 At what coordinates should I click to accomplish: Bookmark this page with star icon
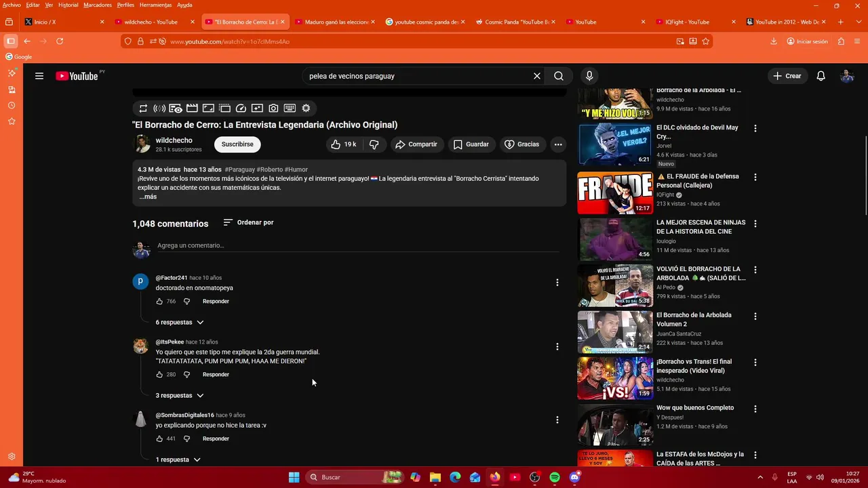tap(706, 41)
